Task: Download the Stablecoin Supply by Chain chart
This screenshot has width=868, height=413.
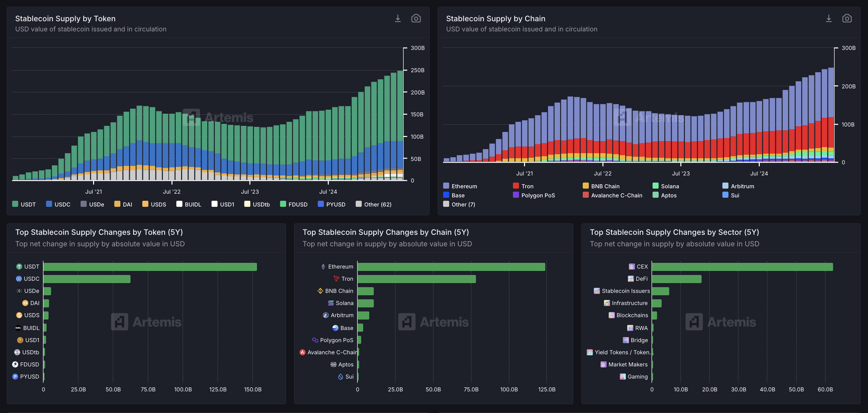Action: (x=829, y=19)
